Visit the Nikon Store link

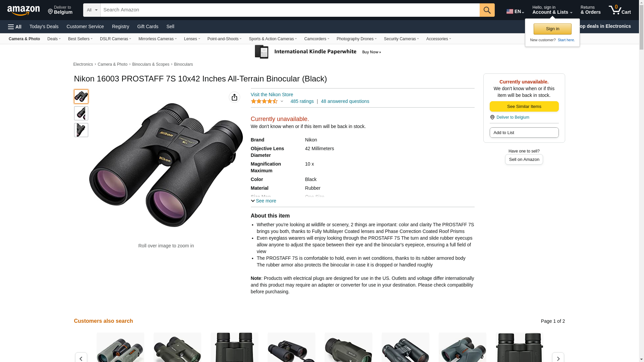(x=272, y=95)
